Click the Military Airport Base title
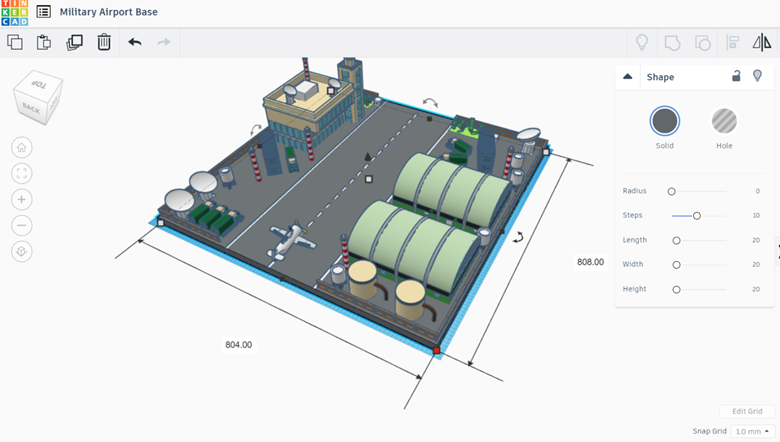Image resolution: width=780 pixels, height=442 pixels. click(x=108, y=12)
